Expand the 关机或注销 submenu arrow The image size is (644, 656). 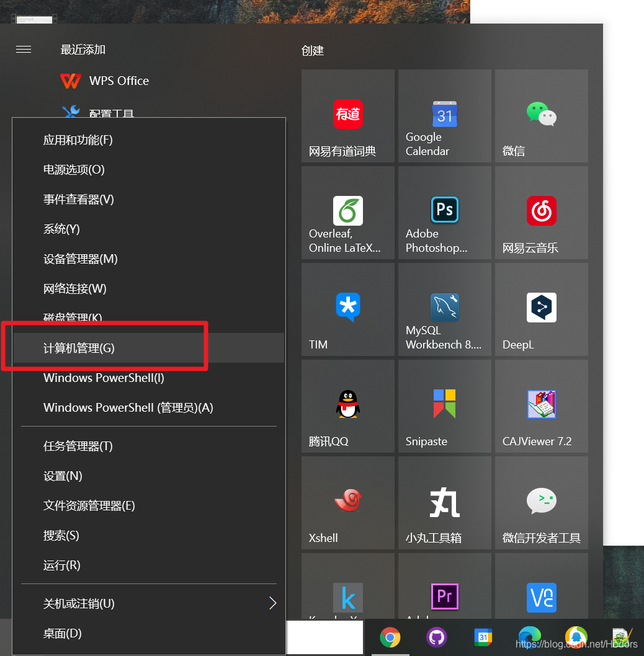(x=272, y=603)
